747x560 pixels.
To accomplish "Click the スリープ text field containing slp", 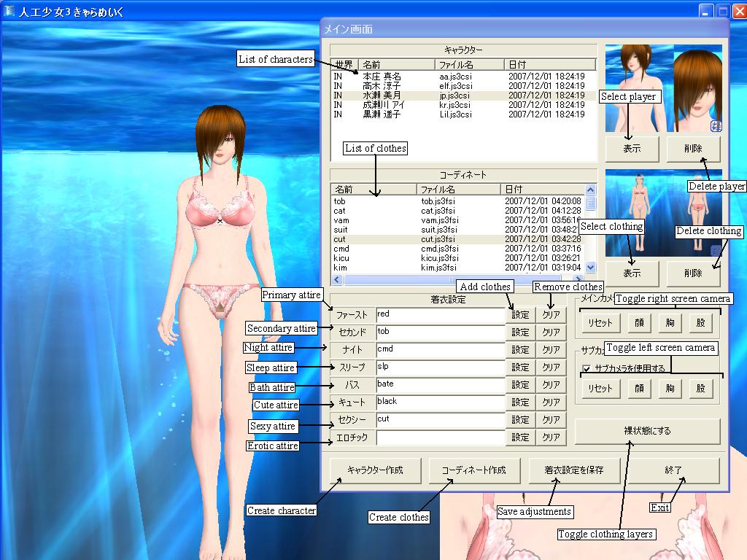I will point(440,367).
